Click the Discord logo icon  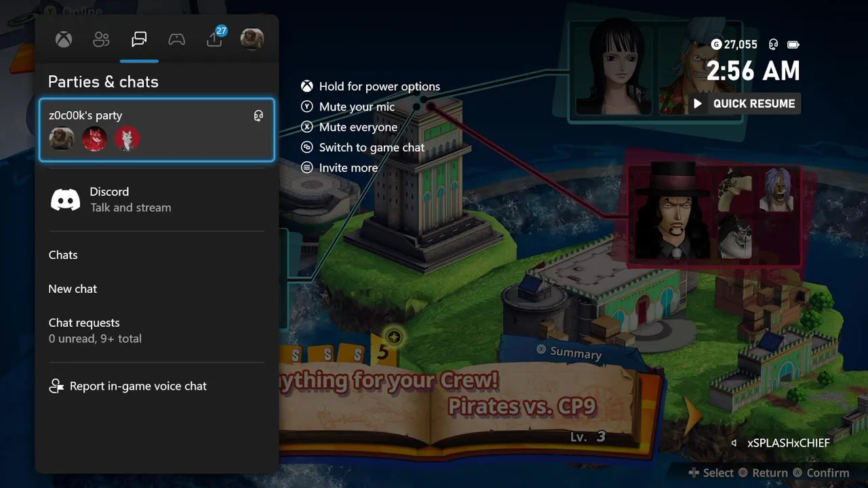click(66, 200)
